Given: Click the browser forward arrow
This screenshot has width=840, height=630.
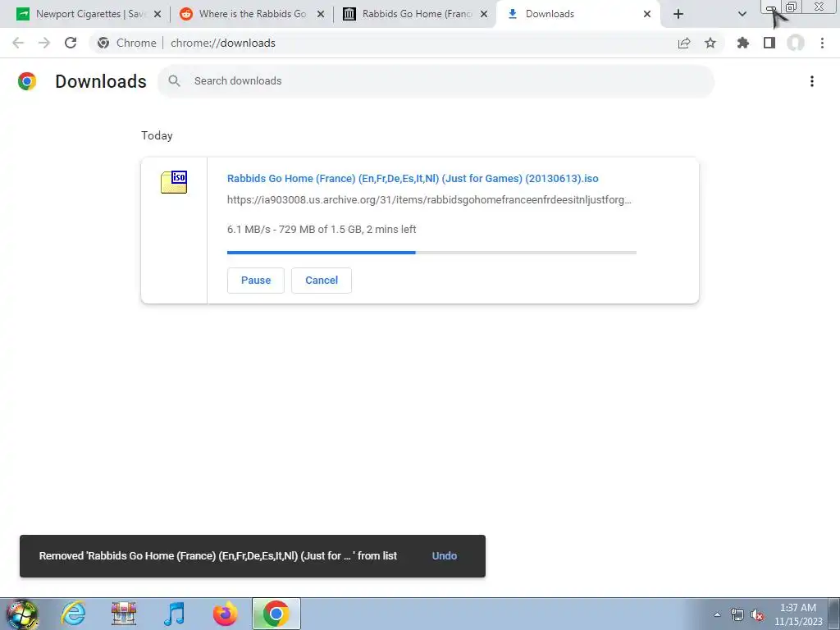Looking at the screenshot, I should tap(44, 43).
